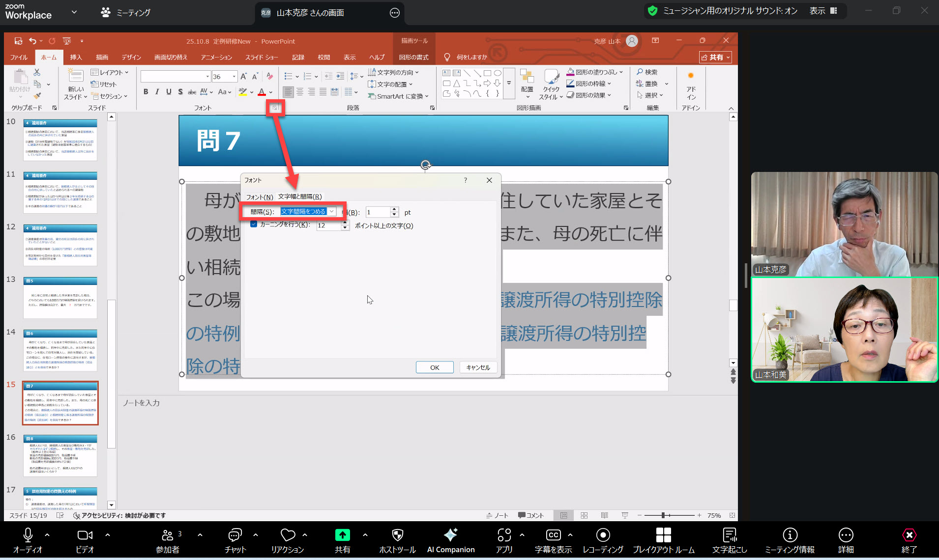
Task: Expand the audio options chevron
Action: pos(47,534)
